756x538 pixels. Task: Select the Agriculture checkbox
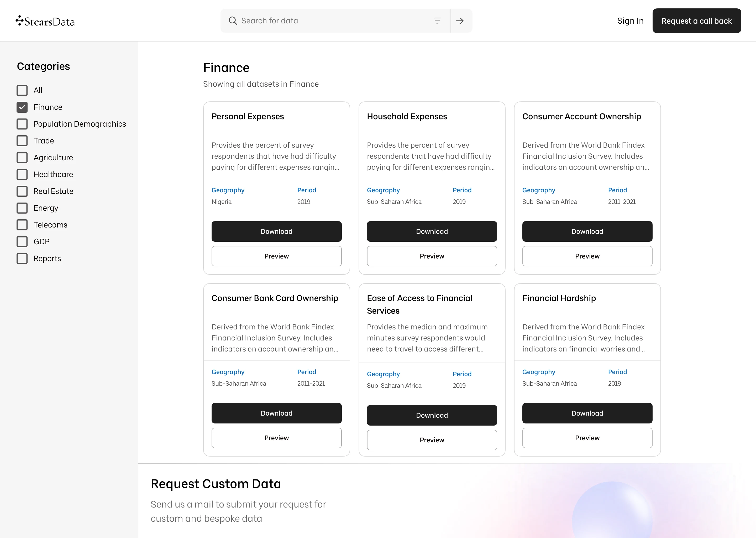point(22,158)
